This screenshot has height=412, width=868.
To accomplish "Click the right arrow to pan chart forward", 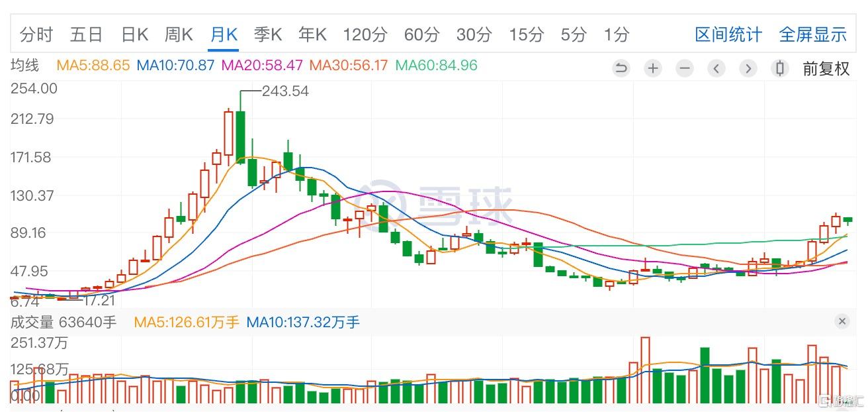I will (x=748, y=68).
